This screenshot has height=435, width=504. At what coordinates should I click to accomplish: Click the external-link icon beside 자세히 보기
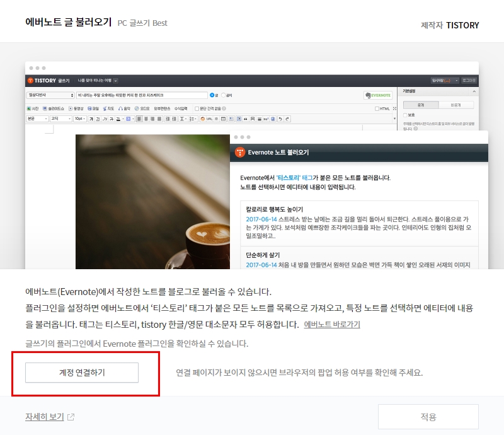(71, 417)
